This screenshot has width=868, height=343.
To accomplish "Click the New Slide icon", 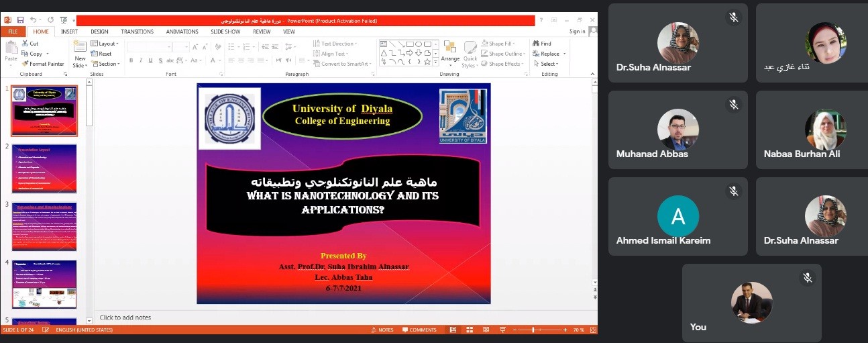I will point(80,46).
